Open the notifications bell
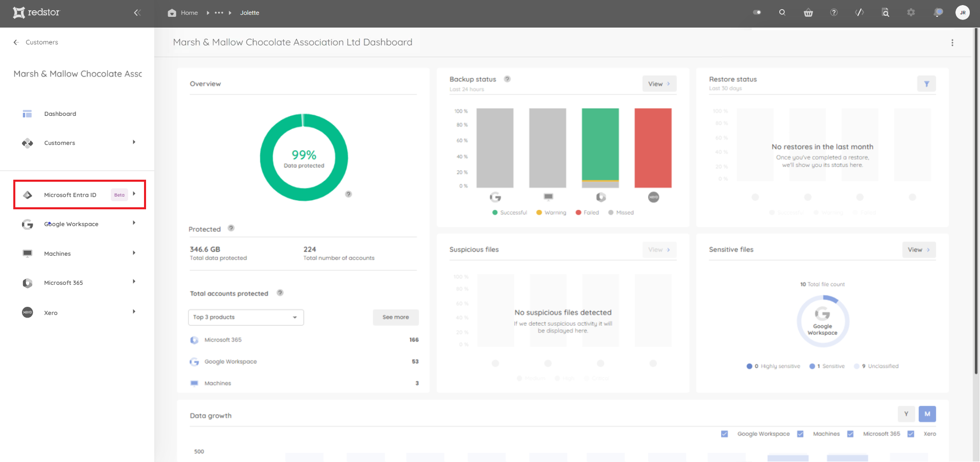Screen dimensions: 980x462 click(x=938, y=12)
